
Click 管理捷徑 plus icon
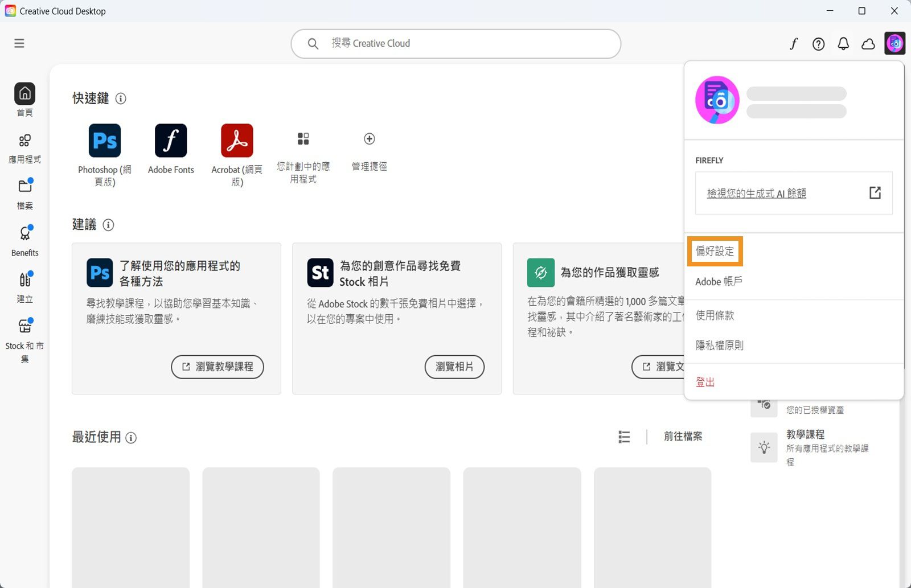point(369,139)
